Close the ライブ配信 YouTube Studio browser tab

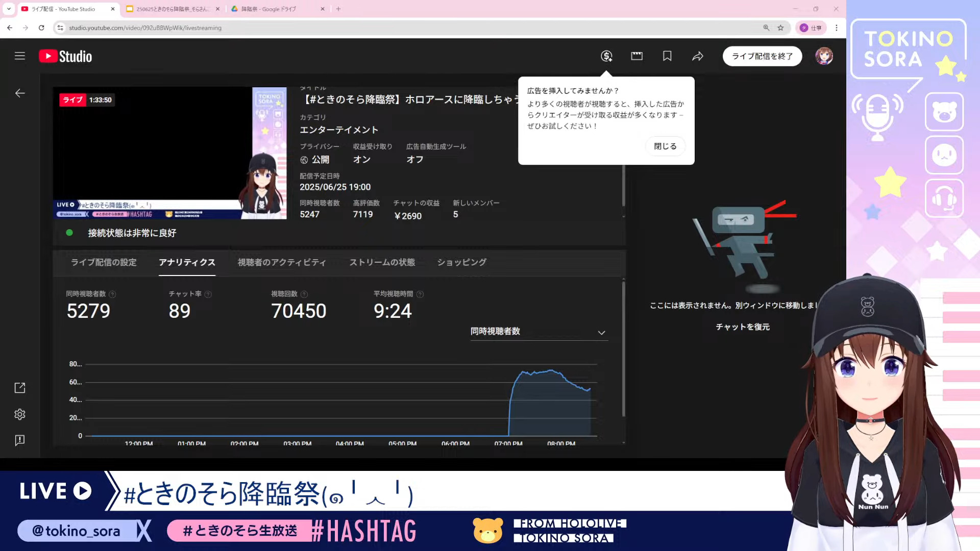[x=113, y=9]
